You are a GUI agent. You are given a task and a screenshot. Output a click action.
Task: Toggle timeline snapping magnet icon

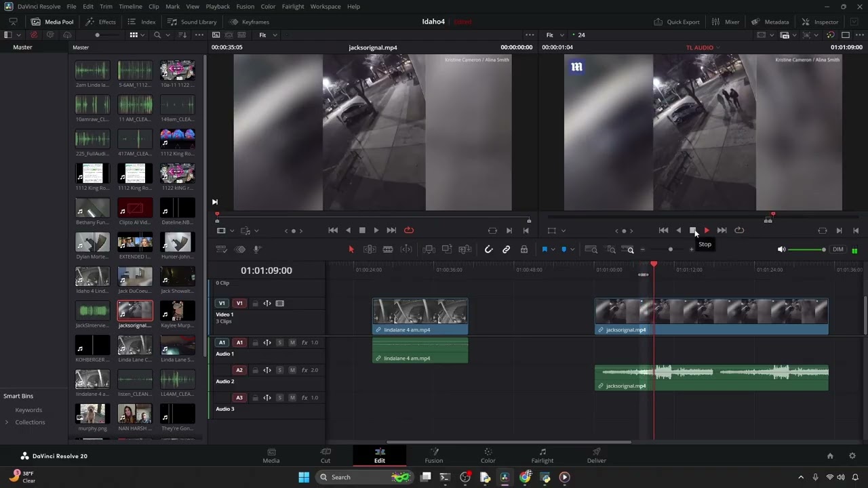[x=488, y=249]
